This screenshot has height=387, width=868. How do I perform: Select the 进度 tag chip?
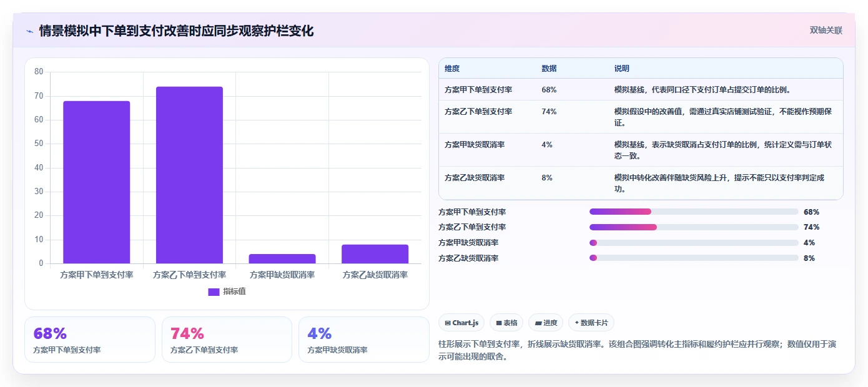[x=546, y=323]
